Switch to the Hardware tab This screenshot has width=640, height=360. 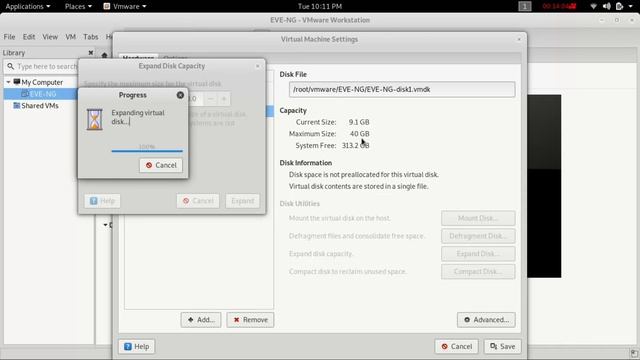[138, 58]
